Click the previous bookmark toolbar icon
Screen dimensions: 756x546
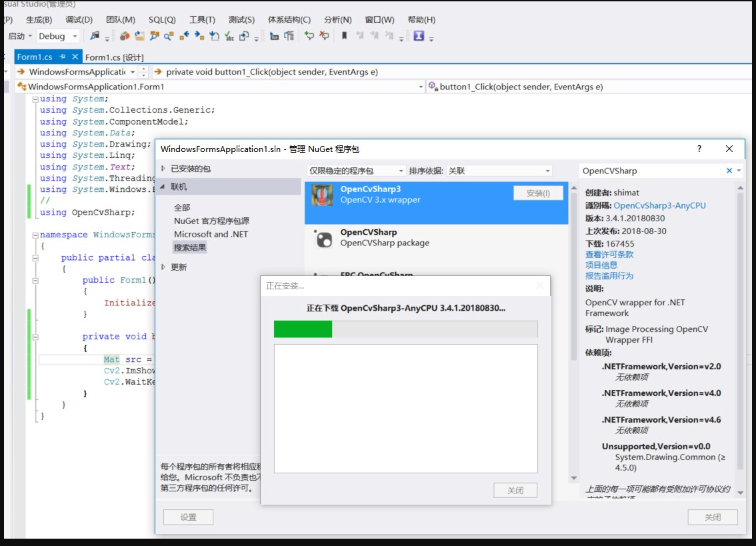pos(360,36)
